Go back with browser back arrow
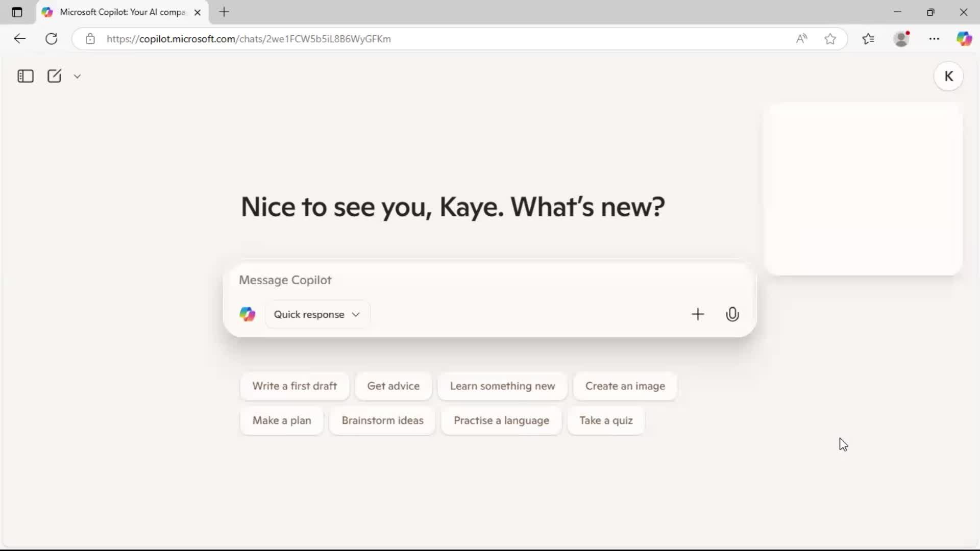The height and width of the screenshot is (551, 980). (19, 39)
